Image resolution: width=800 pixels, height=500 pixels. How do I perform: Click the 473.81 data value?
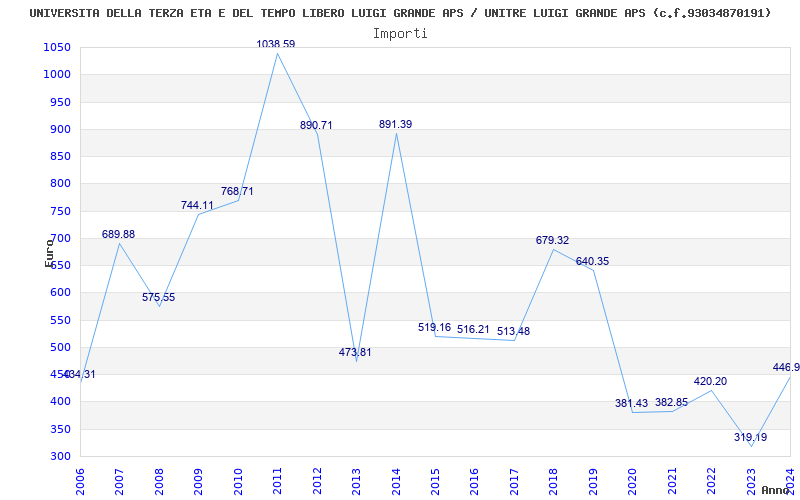pos(355,352)
